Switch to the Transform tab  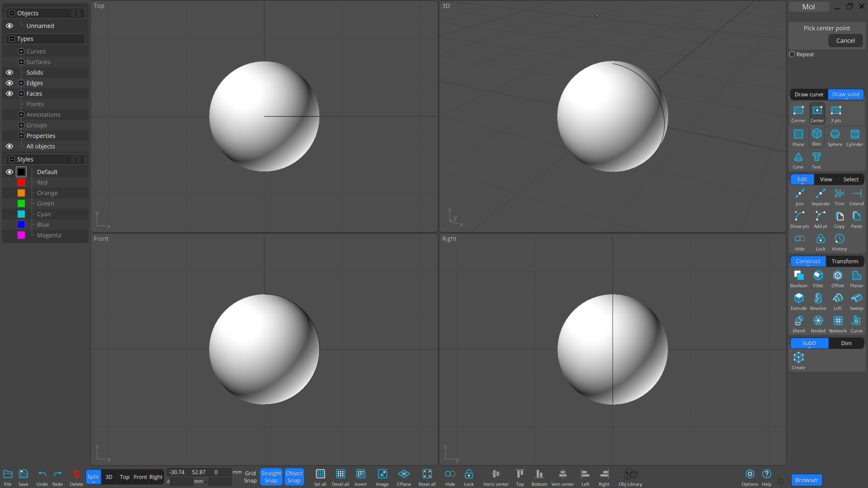click(844, 261)
